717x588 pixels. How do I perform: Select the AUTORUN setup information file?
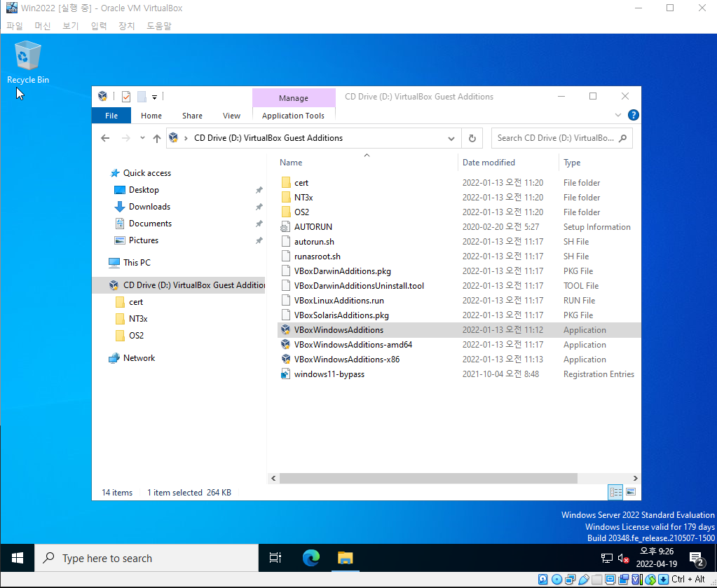[313, 227]
